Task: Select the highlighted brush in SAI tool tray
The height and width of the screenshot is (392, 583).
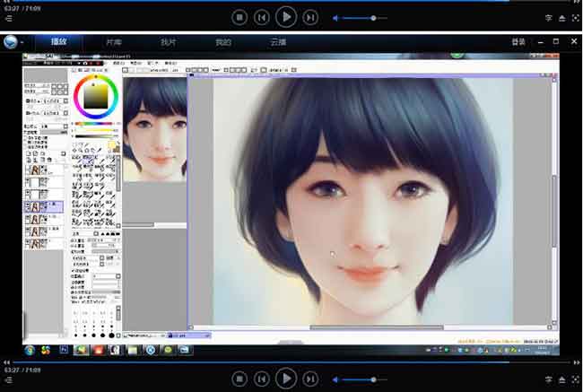Action: pos(88,161)
